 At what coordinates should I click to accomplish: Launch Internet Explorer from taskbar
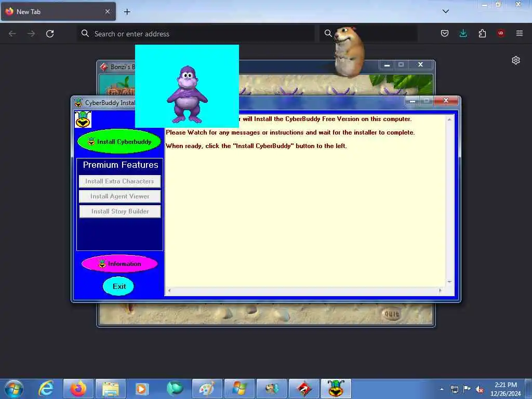tap(46, 389)
